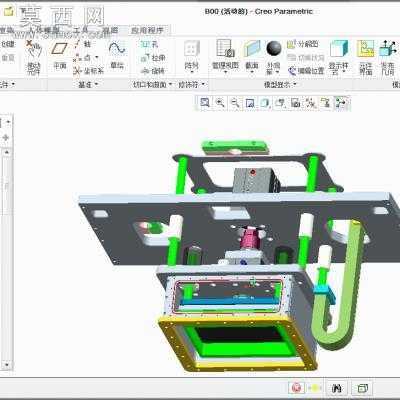Image resolution: width=400 pixels, height=400 pixels.
Task: Click the Repeat (重复) button
Action: coord(8,58)
